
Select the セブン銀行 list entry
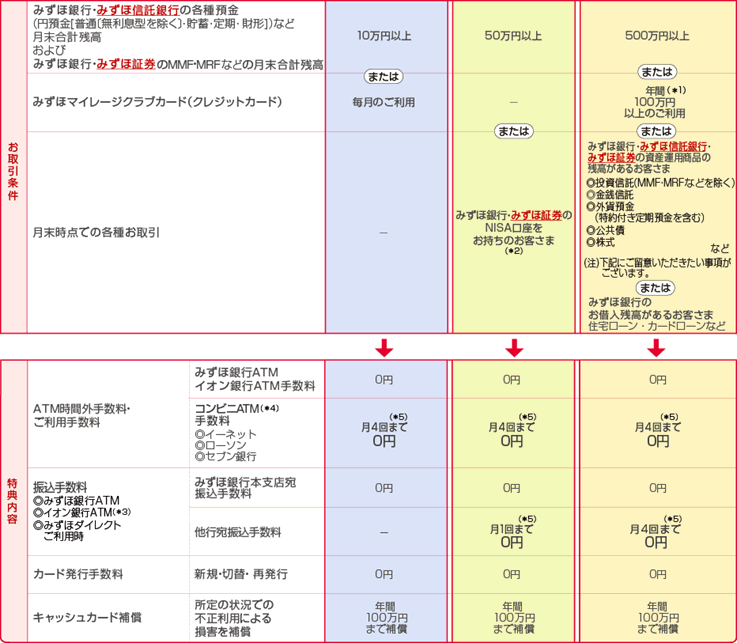pyautogui.click(x=226, y=456)
